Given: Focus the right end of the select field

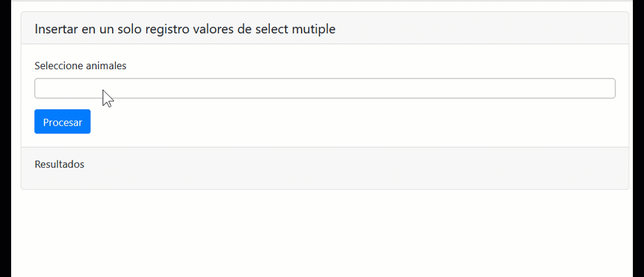Looking at the screenshot, I should pyautogui.click(x=604, y=88).
